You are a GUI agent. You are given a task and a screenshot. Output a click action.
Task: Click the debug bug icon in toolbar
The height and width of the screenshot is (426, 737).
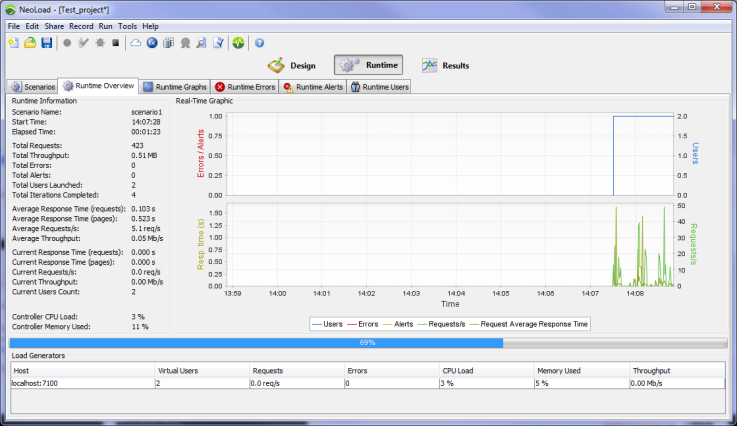click(99, 43)
